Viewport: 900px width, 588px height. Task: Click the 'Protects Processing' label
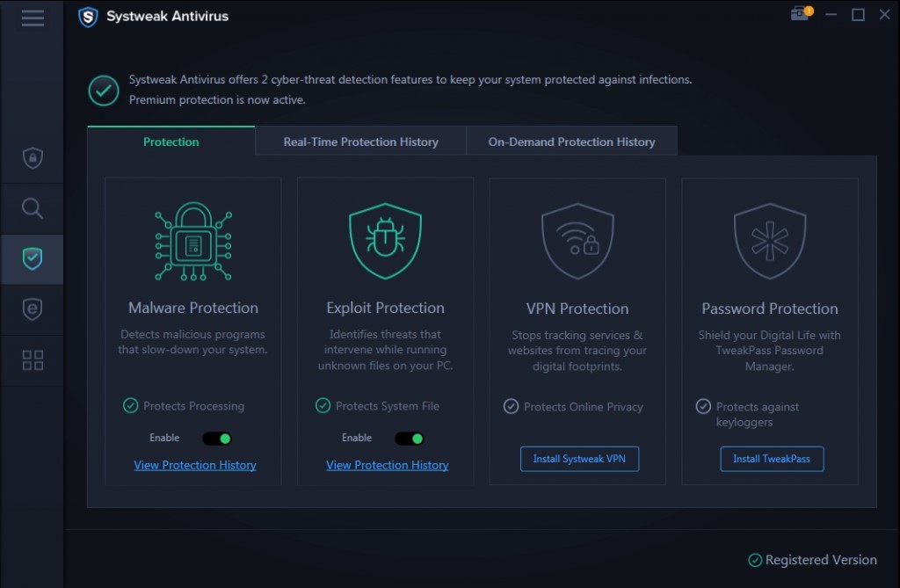tap(194, 406)
